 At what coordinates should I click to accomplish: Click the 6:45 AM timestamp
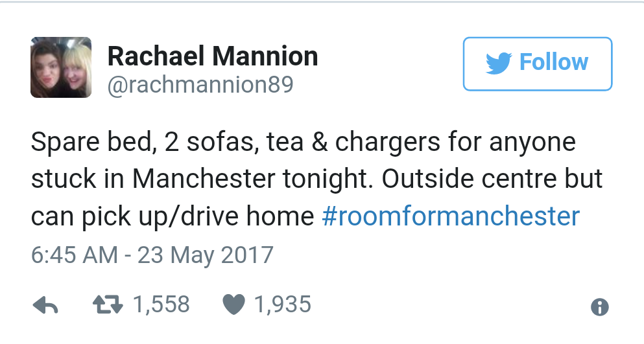pyautogui.click(x=74, y=254)
